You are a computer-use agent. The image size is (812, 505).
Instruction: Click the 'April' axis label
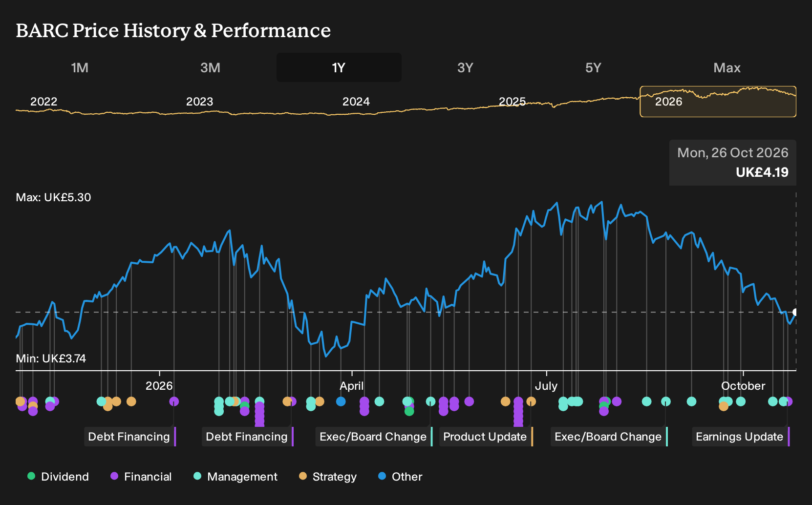tap(352, 386)
